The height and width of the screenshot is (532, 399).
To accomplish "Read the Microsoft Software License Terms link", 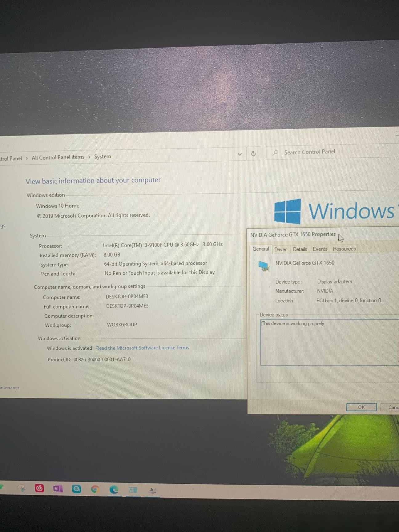I will pos(143,348).
